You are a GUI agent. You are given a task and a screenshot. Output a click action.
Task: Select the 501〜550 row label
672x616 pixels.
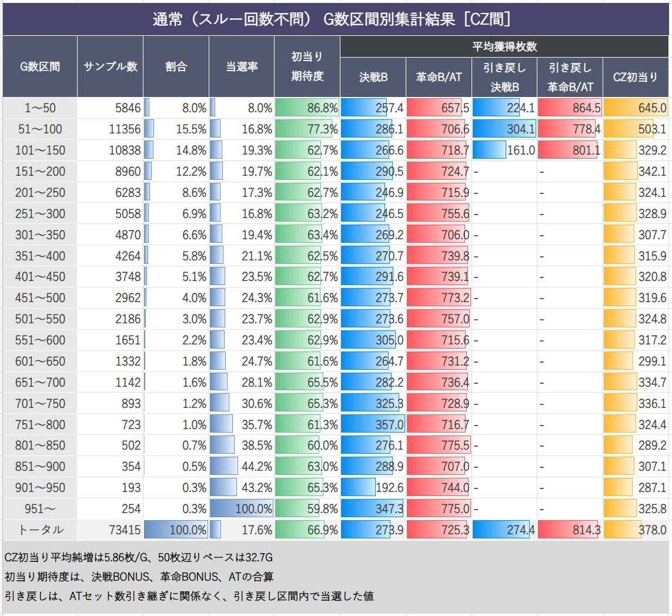[40, 319]
